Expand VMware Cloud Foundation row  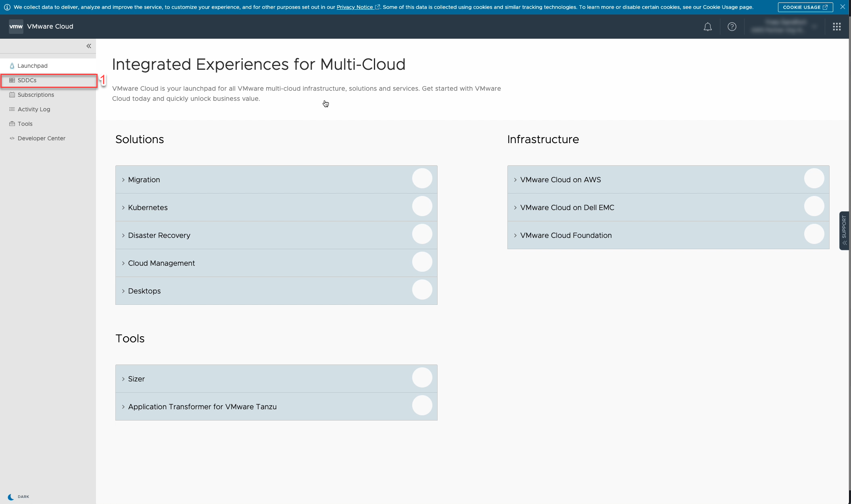[x=668, y=235]
